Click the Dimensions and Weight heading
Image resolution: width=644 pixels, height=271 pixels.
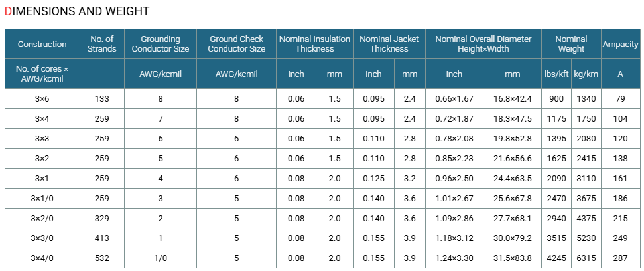click(77, 11)
